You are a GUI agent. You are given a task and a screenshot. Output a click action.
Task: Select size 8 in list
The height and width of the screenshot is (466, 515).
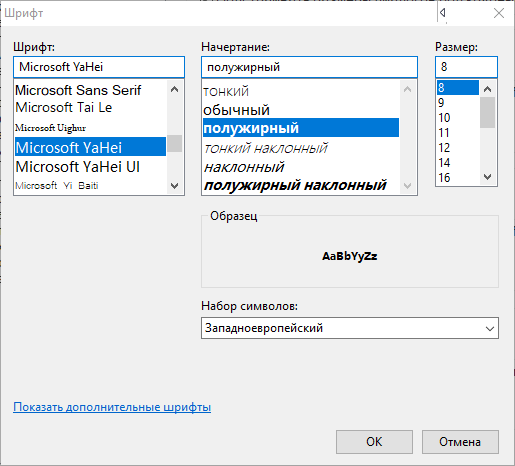[458, 88]
